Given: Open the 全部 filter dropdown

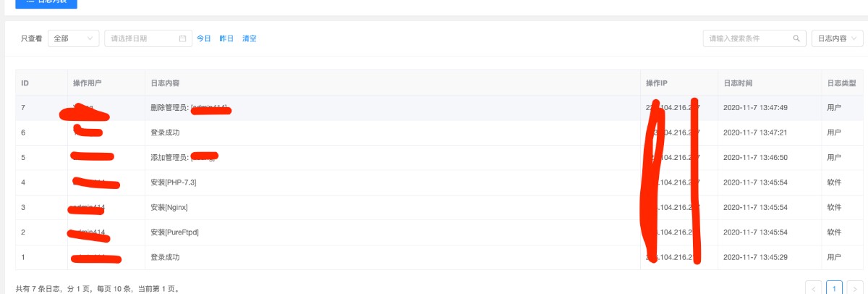Looking at the screenshot, I should pyautogui.click(x=73, y=38).
